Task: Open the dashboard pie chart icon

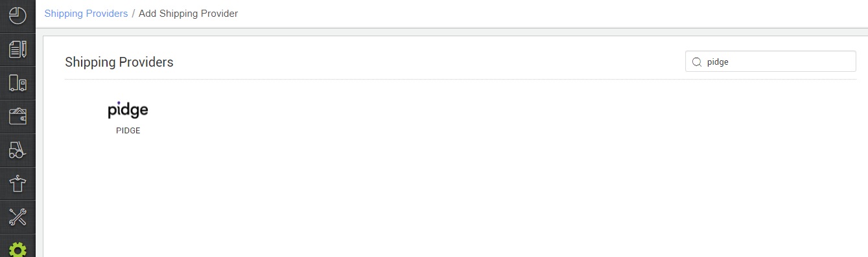Action: pos(18,16)
